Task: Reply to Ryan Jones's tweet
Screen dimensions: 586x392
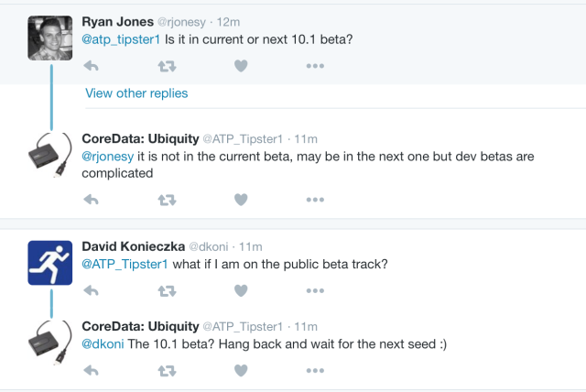Action: (x=91, y=66)
